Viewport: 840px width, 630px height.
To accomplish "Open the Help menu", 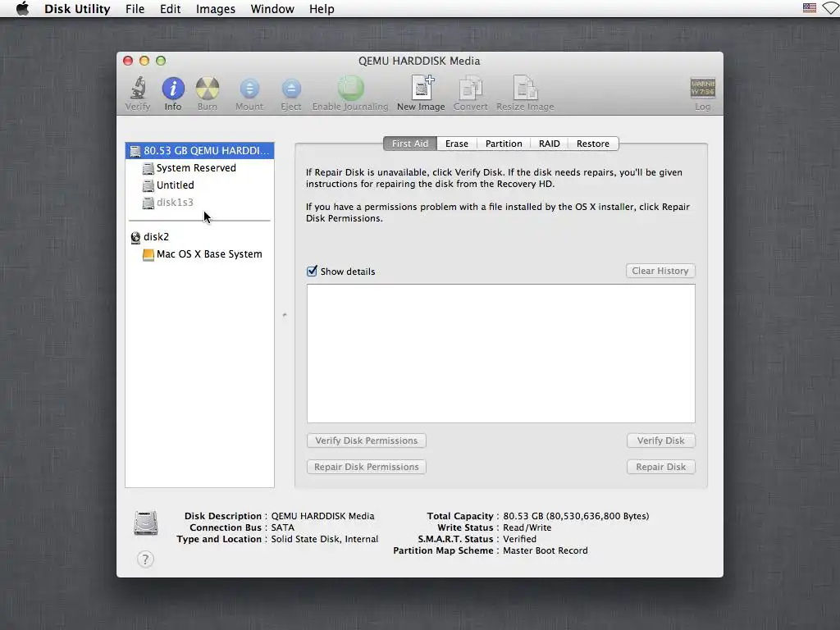I will coord(322,9).
